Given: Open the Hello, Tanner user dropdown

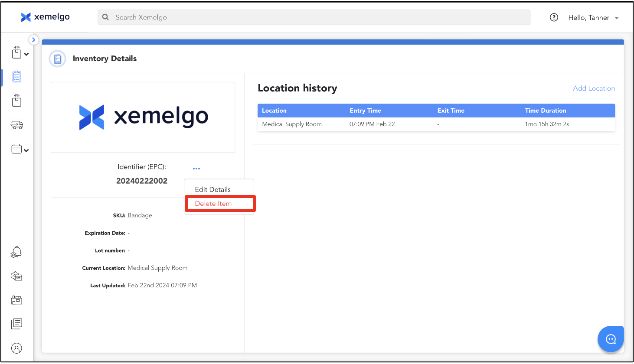Looking at the screenshot, I should 593,18.
